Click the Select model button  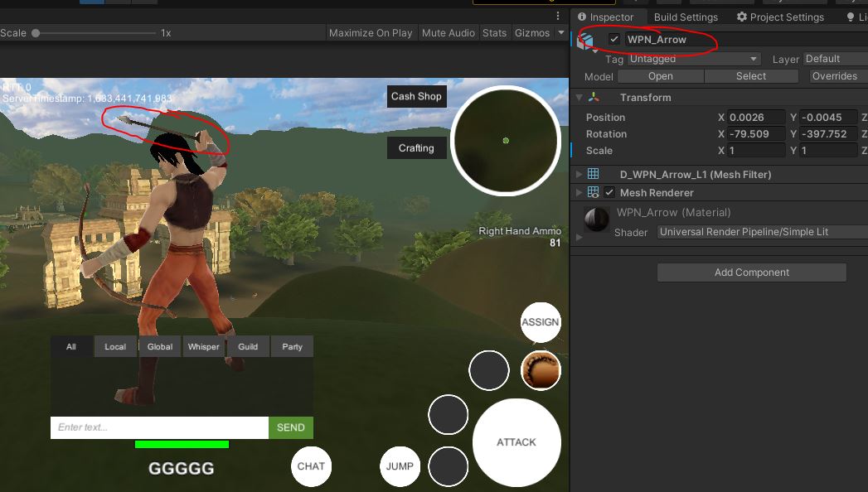point(751,76)
